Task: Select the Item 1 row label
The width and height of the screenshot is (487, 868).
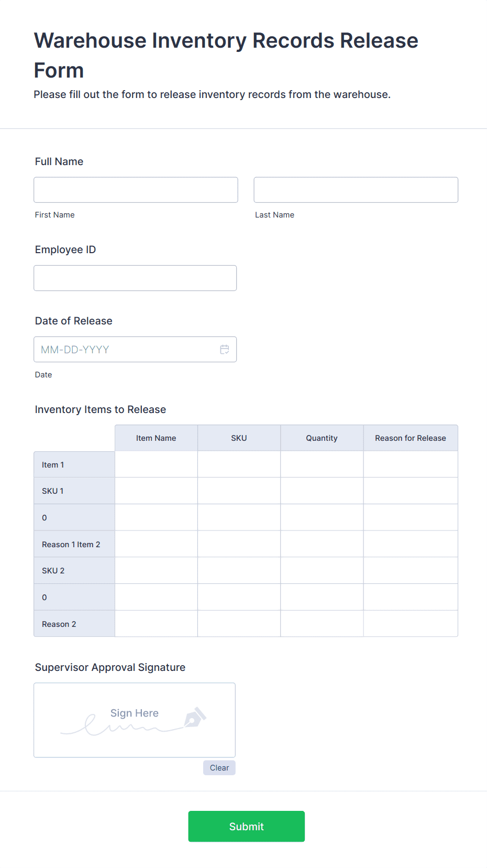Action: 74,464
